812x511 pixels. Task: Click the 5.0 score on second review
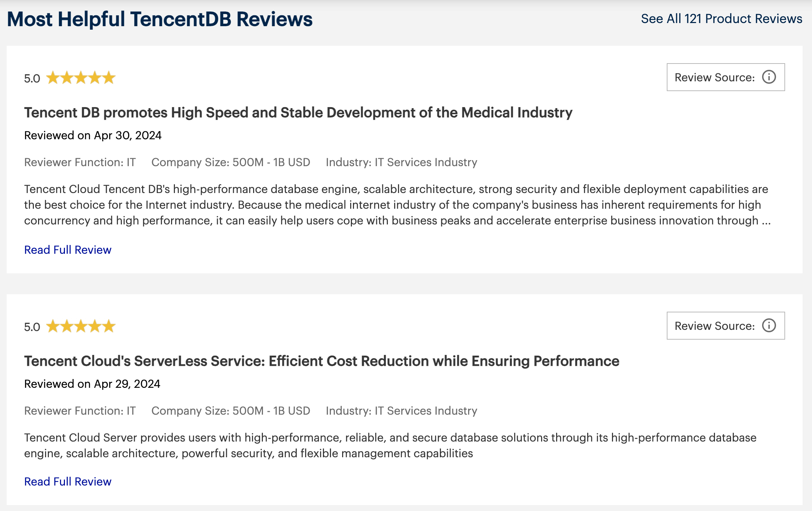pyautogui.click(x=32, y=327)
